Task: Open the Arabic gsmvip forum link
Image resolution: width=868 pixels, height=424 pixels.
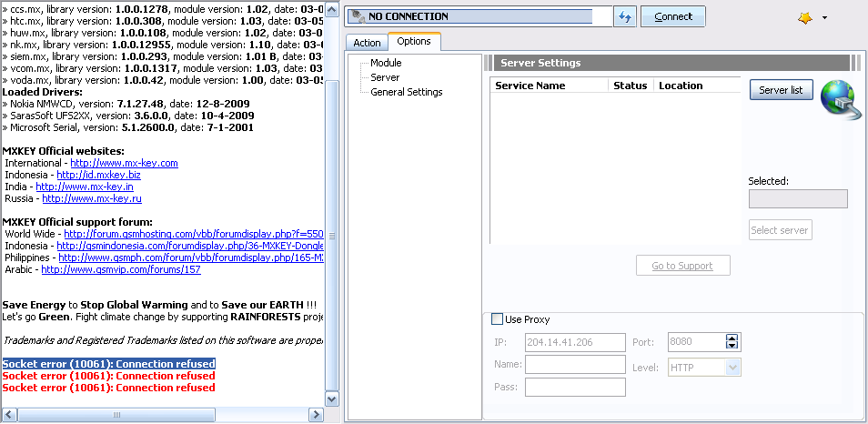Action: [x=121, y=269]
